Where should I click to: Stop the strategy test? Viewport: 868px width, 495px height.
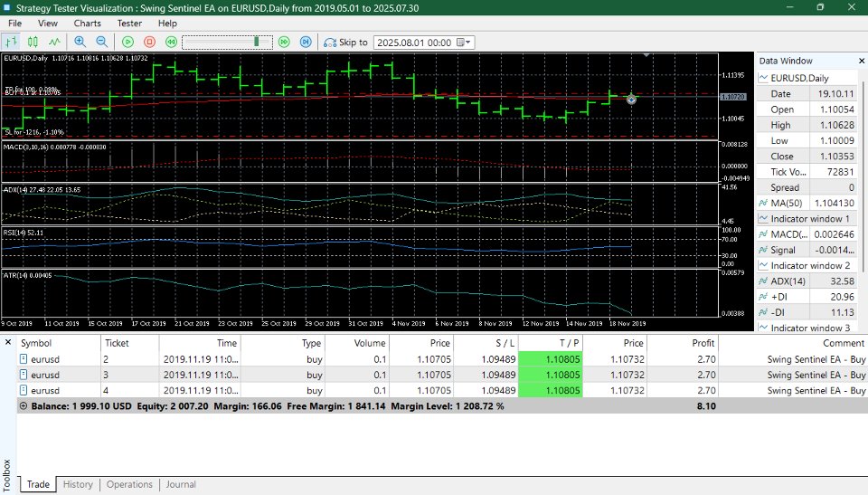point(149,43)
